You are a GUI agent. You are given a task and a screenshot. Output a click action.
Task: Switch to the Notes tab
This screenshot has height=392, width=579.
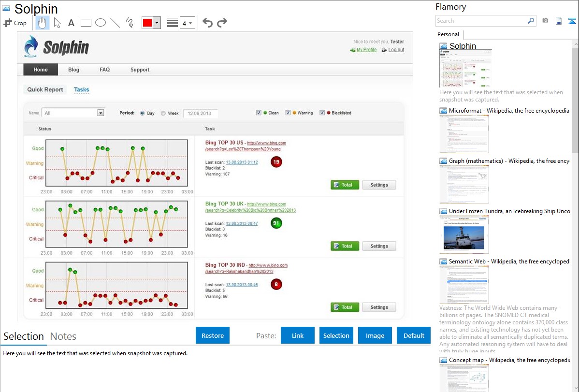point(63,336)
